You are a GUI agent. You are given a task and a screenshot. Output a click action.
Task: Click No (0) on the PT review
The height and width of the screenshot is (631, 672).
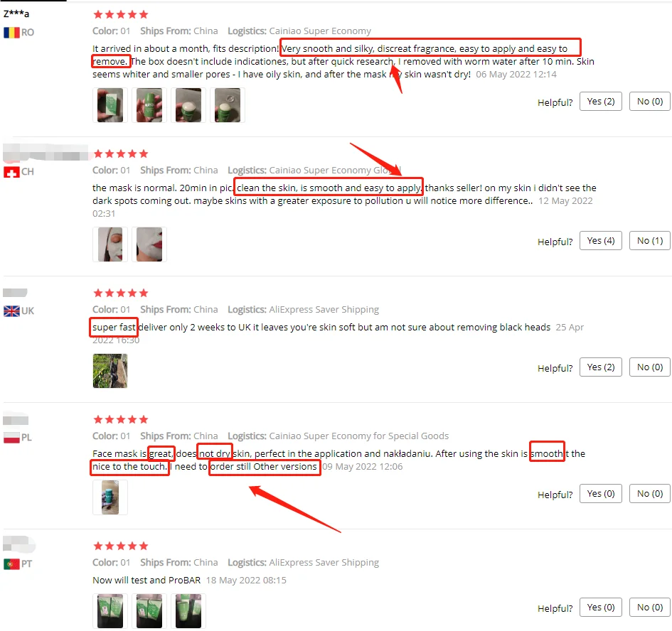(649, 608)
